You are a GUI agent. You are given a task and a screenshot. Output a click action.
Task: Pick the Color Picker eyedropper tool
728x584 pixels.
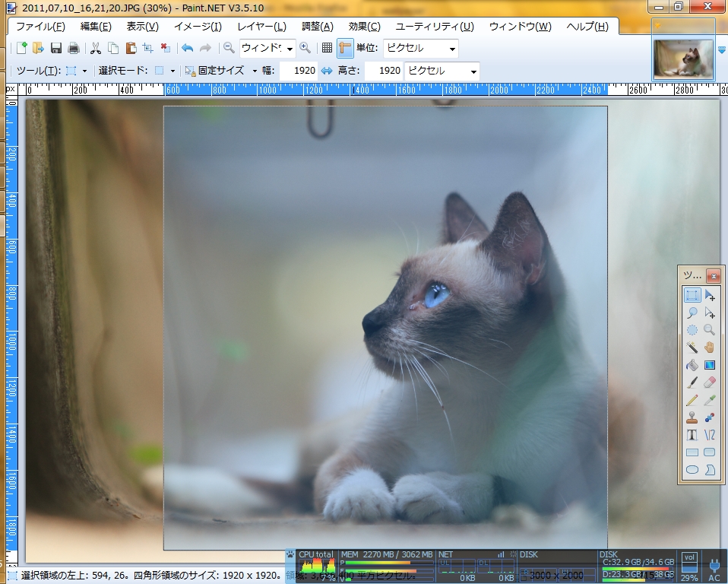pos(710,400)
